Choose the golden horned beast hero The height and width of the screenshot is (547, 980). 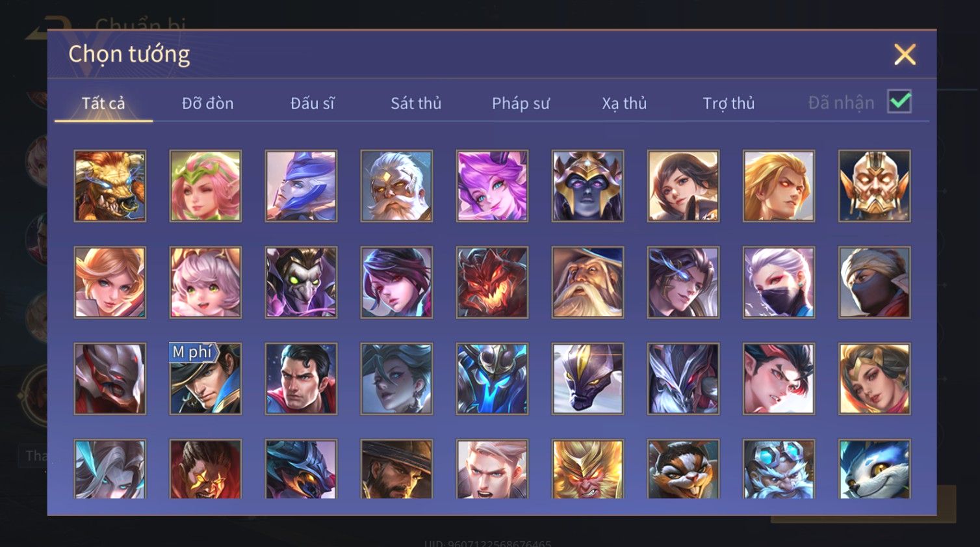(x=110, y=186)
